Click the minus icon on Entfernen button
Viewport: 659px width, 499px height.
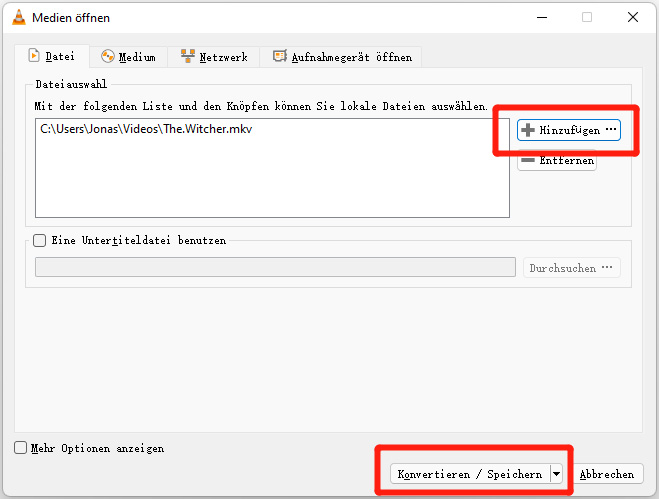(529, 161)
